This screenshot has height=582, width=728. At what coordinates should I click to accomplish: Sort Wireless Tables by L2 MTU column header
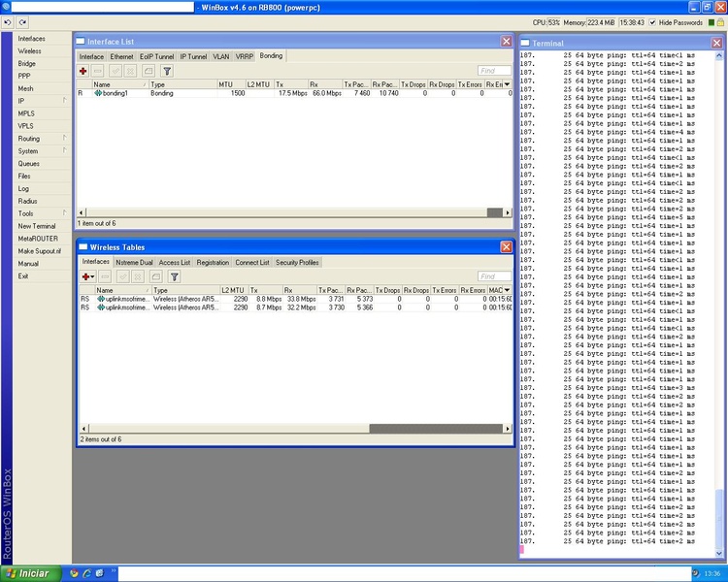coord(234,290)
